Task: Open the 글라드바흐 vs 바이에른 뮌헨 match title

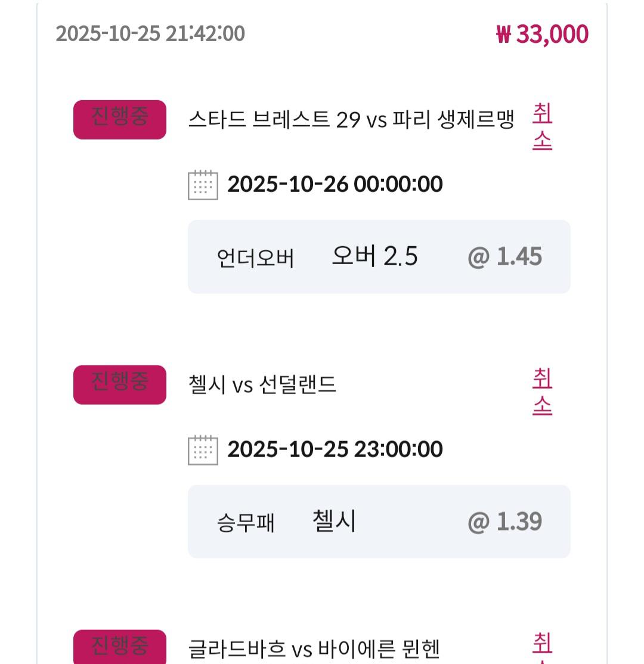Action: pos(314,649)
